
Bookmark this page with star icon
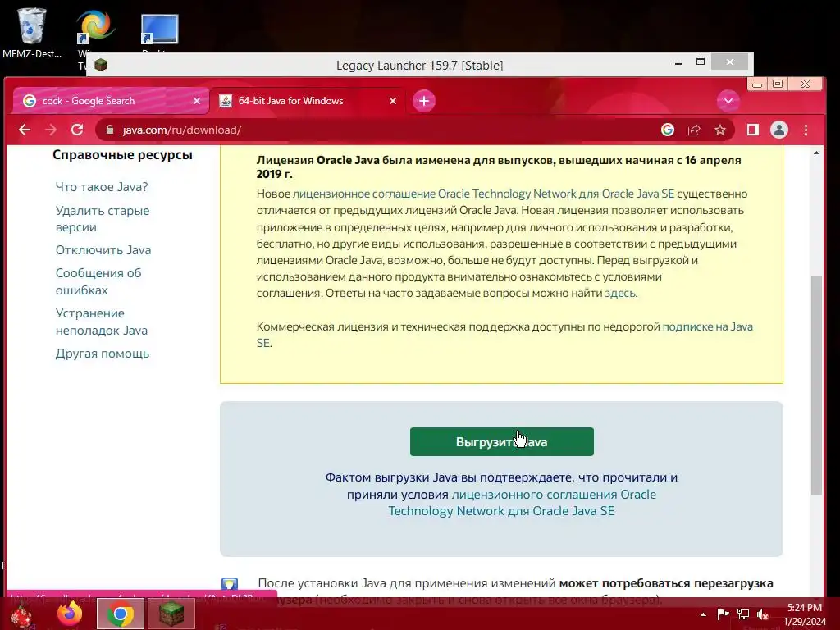click(x=720, y=130)
